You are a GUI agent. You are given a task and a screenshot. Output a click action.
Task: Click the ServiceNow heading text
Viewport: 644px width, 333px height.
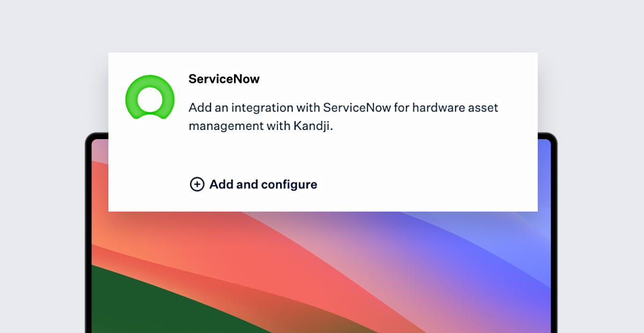pos(224,79)
